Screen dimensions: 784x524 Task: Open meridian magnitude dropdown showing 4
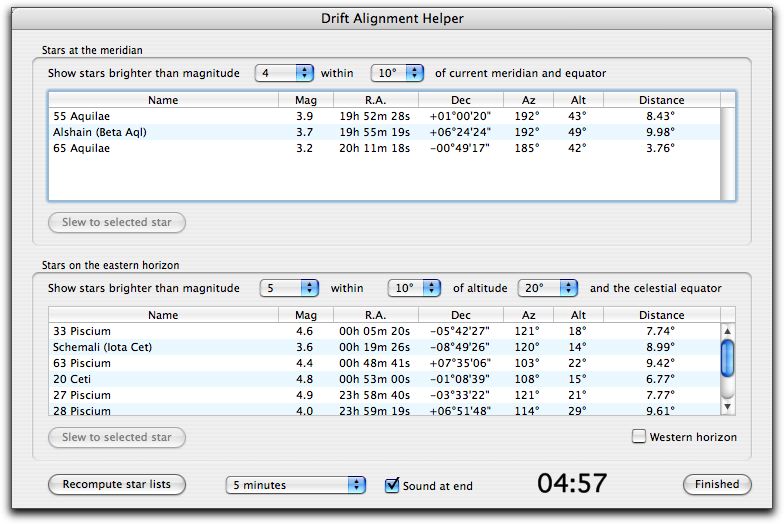(285, 73)
